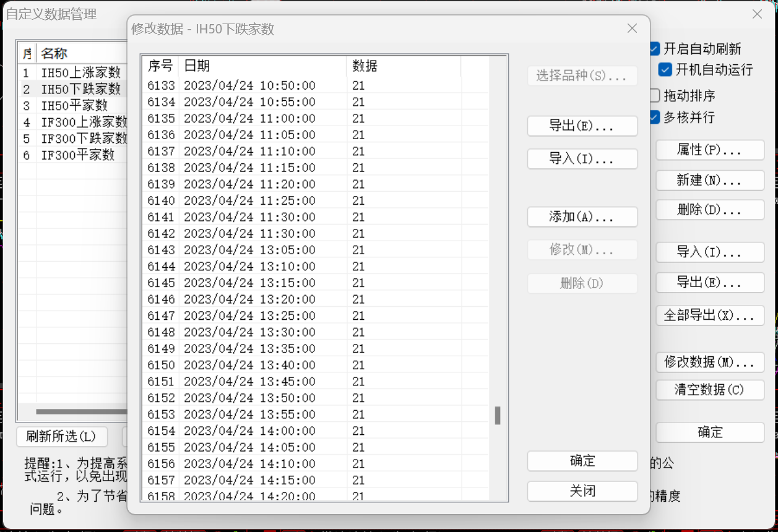Close the 修改数据 dialog with X
Screen dimensions: 778x532
click(632, 28)
